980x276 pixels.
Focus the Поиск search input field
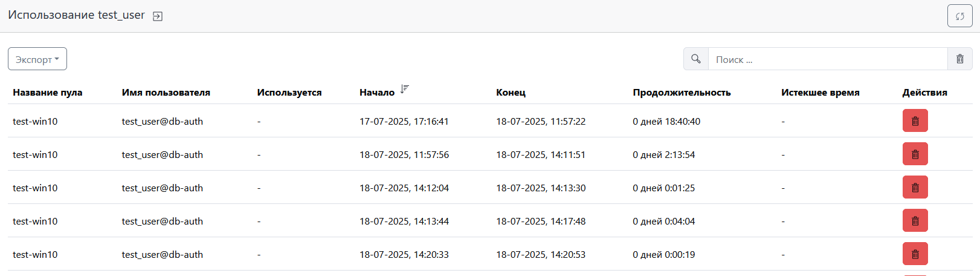pyautogui.click(x=827, y=59)
